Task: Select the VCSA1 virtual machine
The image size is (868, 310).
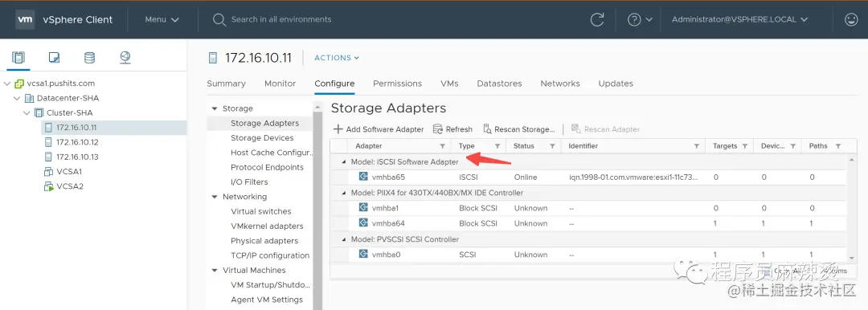Action: point(69,172)
